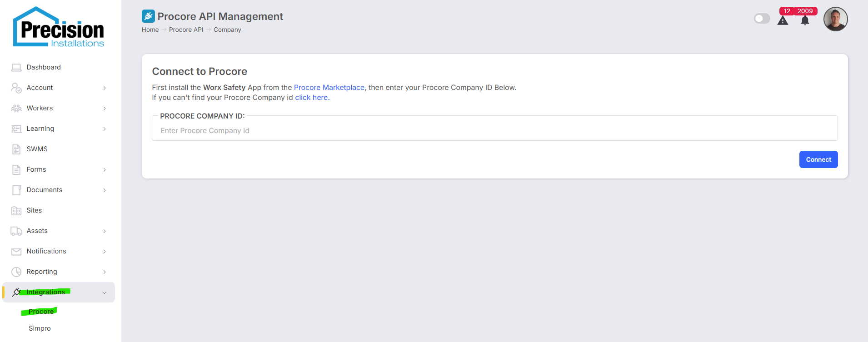Image resolution: width=868 pixels, height=342 pixels.
Task: Click the Reporting pie chart icon
Action: 16,272
